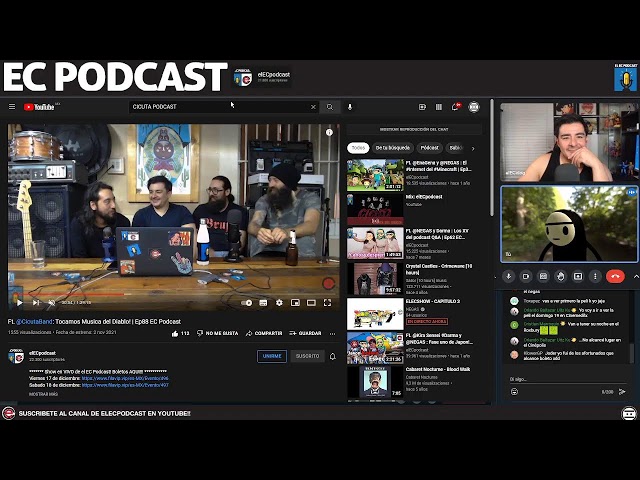Expand the description with MOSTRAR MÁS

tap(43, 394)
